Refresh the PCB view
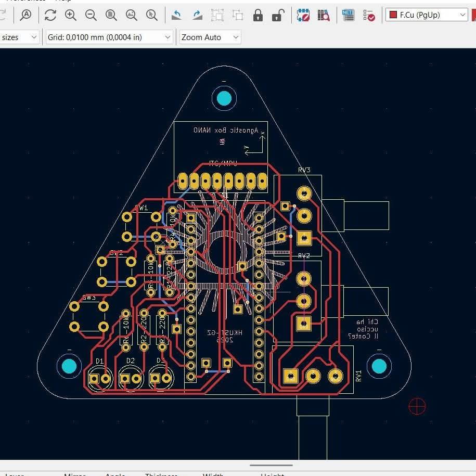 pyautogui.click(x=50, y=15)
